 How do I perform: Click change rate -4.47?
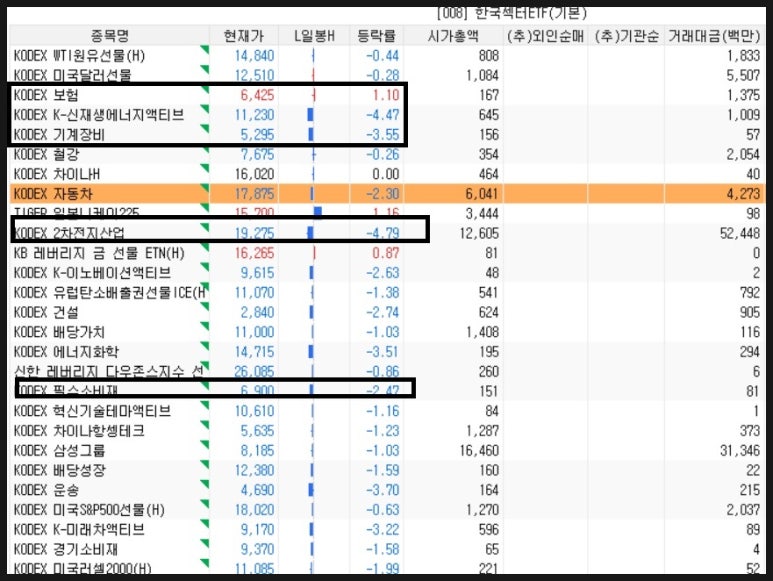point(383,115)
